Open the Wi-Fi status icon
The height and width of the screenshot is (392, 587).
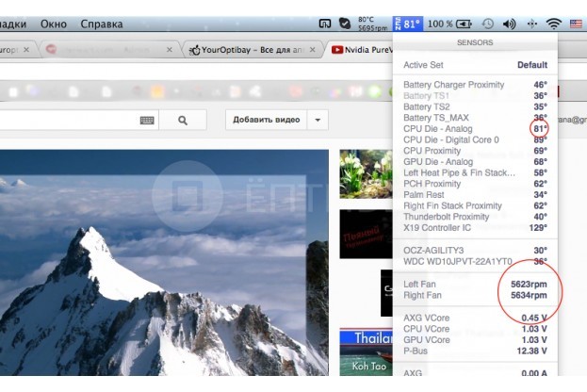(553, 24)
